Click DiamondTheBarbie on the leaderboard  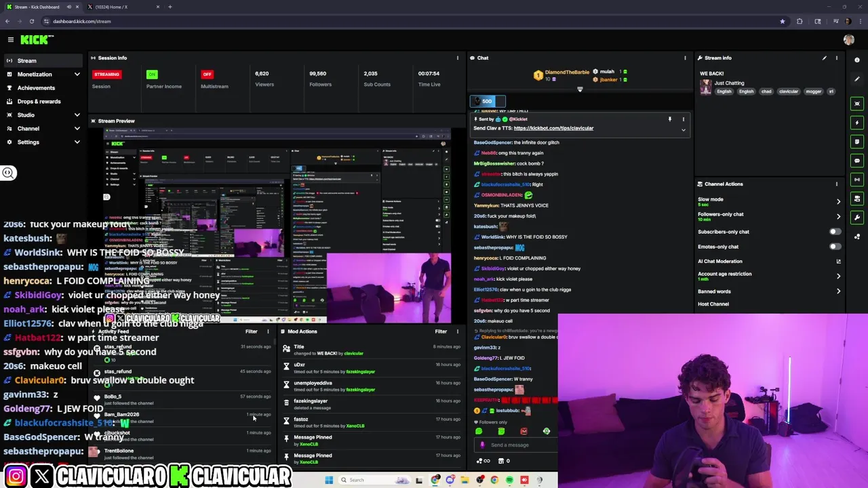567,72
